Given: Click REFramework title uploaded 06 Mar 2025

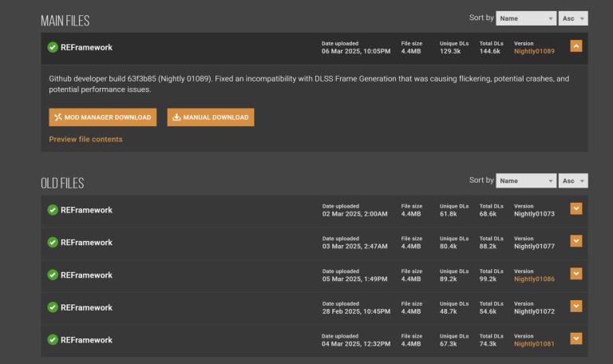Looking at the screenshot, I should click(x=86, y=47).
